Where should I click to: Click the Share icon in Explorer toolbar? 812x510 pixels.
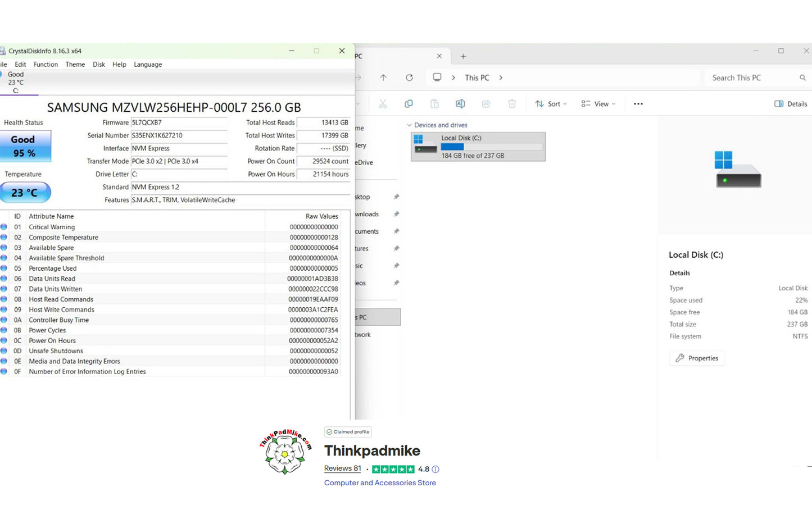click(486, 104)
